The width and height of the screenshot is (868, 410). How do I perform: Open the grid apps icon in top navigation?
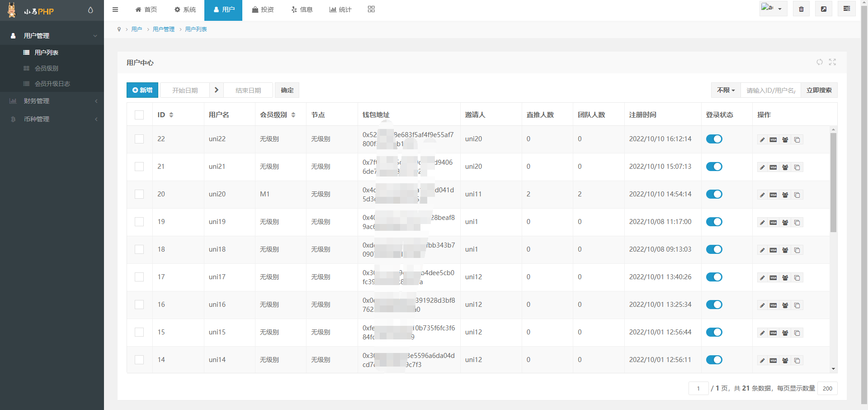click(x=371, y=10)
